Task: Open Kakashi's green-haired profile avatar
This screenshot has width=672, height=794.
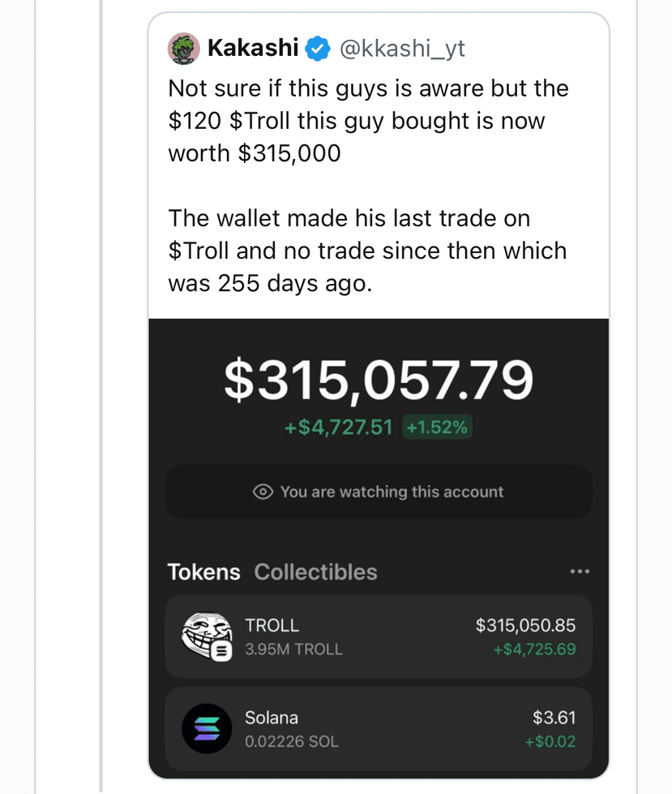Action: click(x=184, y=49)
